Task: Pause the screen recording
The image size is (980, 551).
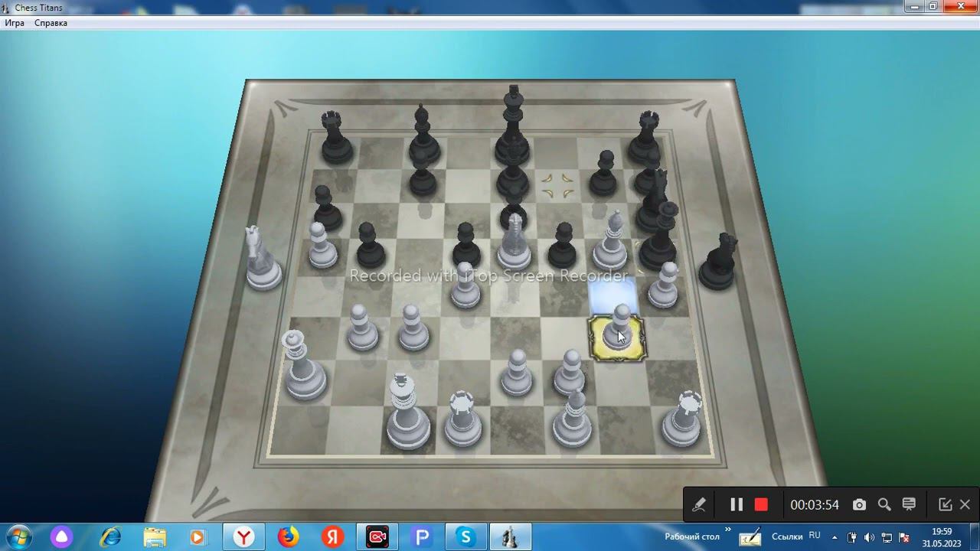Action: point(737,504)
